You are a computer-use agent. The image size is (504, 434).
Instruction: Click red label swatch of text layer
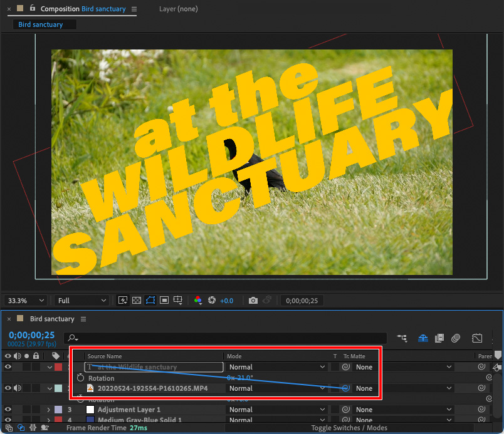click(x=58, y=367)
